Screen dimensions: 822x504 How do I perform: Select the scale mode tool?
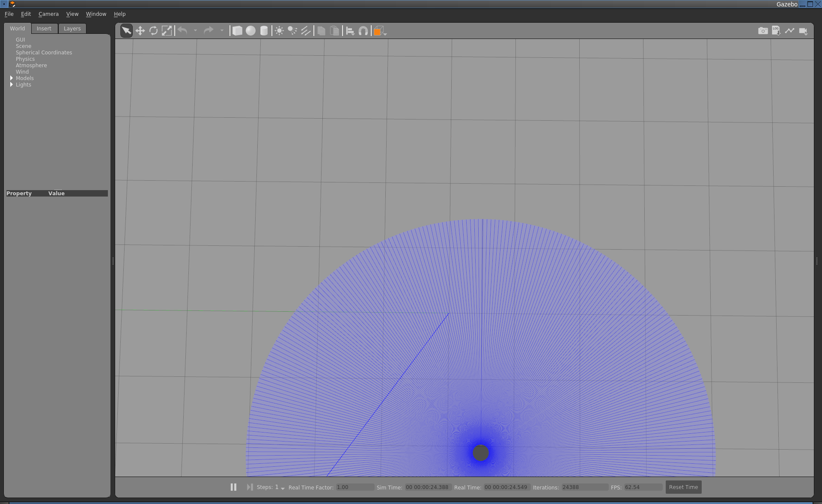[x=167, y=30]
